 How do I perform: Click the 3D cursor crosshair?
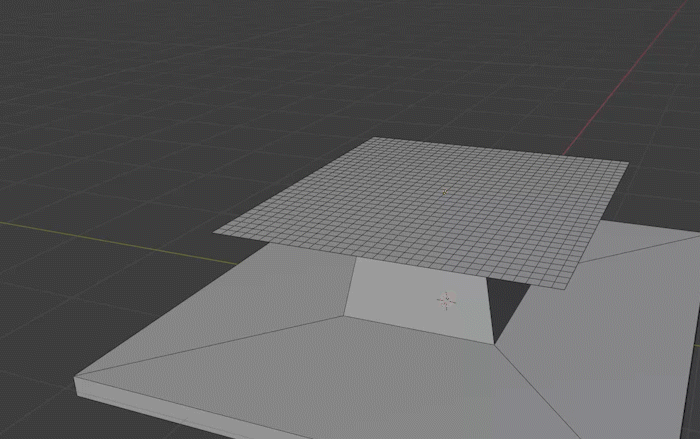[x=446, y=301]
